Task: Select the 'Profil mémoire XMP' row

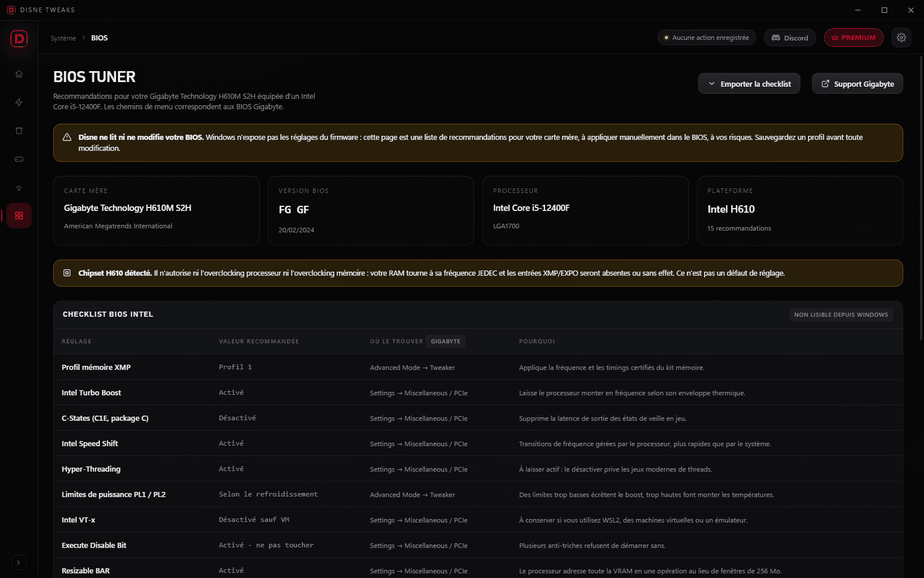Action: click(478, 367)
